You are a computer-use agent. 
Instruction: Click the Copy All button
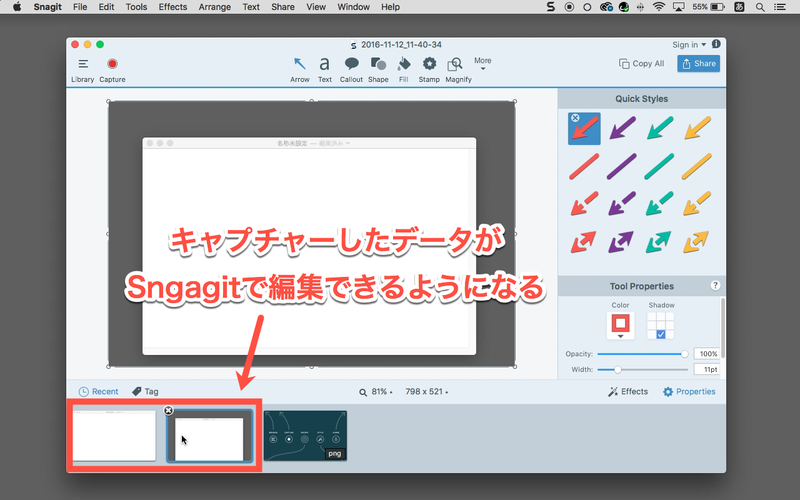tap(641, 63)
